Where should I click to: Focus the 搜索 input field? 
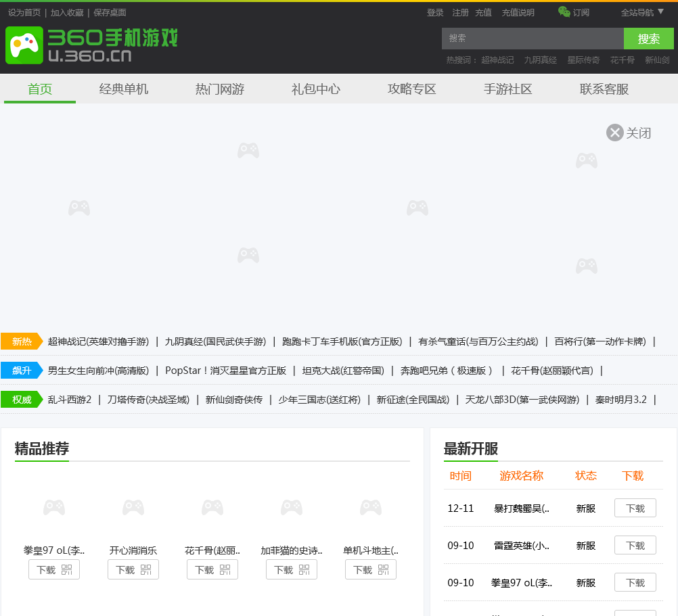(x=533, y=39)
